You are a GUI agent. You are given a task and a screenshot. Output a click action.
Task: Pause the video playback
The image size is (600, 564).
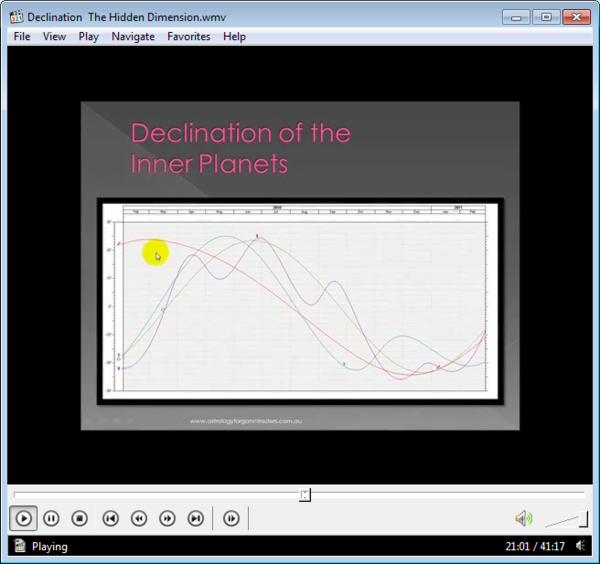point(52,518)
